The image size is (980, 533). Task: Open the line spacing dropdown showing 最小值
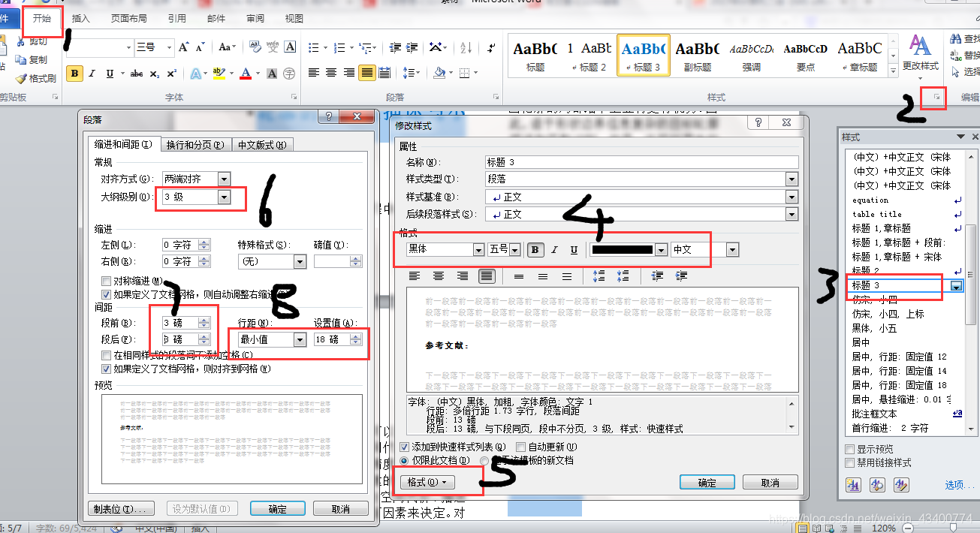click(300, 339)
